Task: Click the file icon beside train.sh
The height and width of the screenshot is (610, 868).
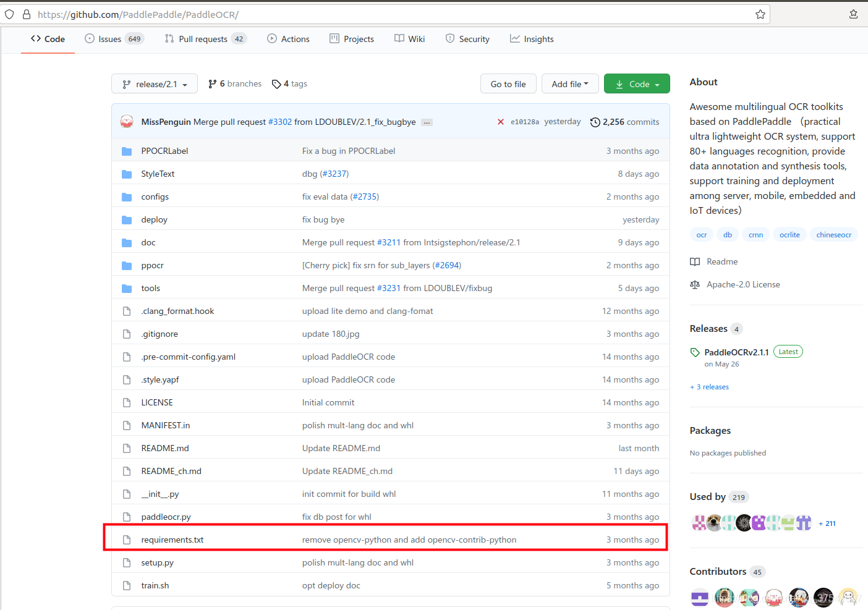Action: point(127,585)
